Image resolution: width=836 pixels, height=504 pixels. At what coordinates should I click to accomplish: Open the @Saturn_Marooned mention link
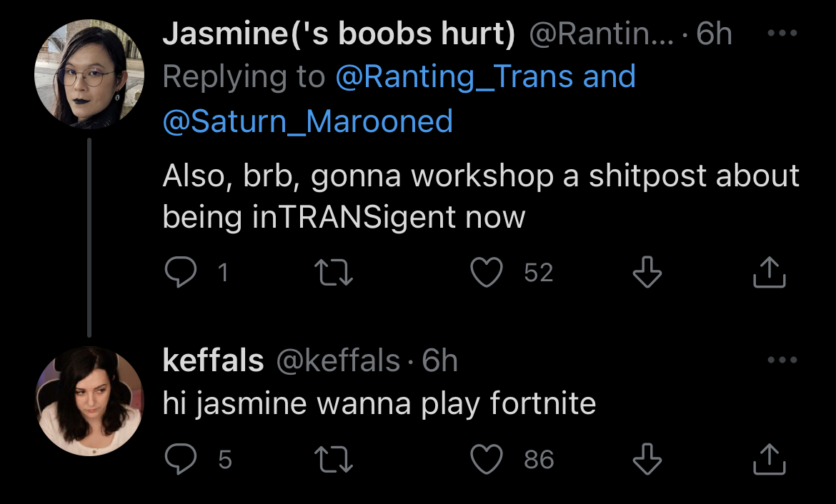pos(308,121)
